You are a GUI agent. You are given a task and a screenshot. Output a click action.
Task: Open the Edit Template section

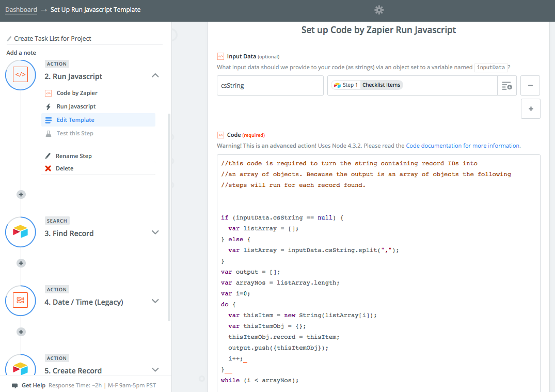click(99, 120)
